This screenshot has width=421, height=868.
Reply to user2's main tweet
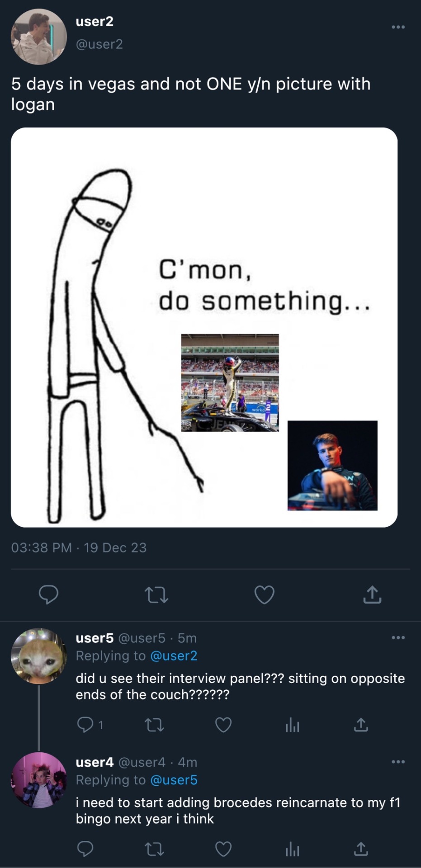(48, 594)
